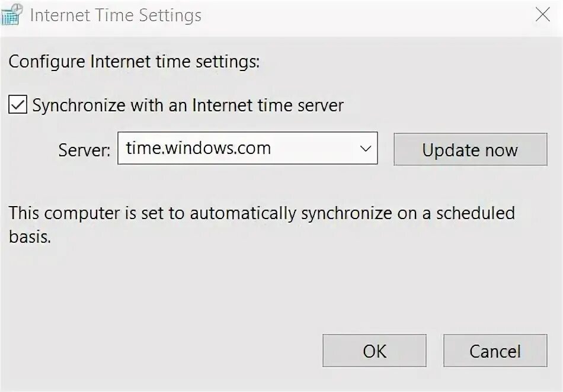Image resolution: width=563 pixels, height=392 pixels.
Task: Close the Internet Time Settings dialog
Action: (x=542, y=15)
